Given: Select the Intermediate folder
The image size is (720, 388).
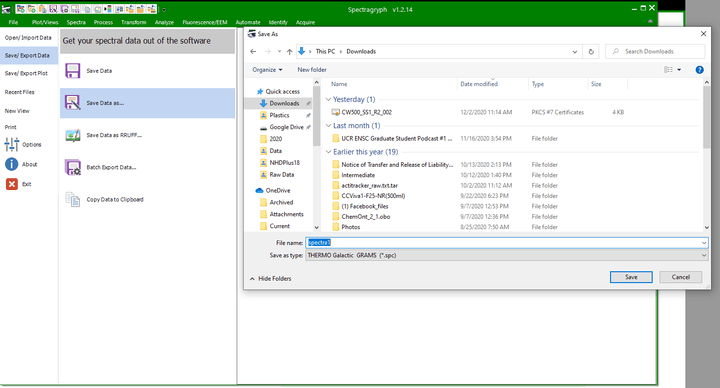Looking at the screenshot, I should pyautogui.click(x=358, y=175).
